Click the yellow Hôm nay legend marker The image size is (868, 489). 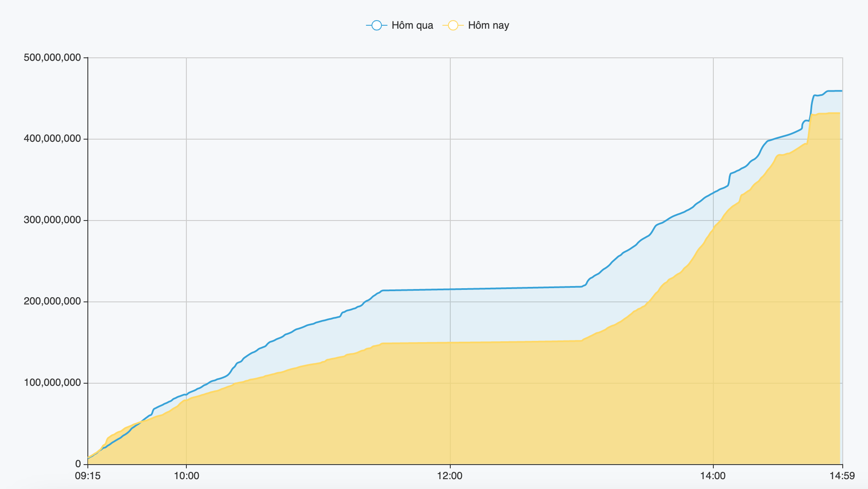click(453, 25)
